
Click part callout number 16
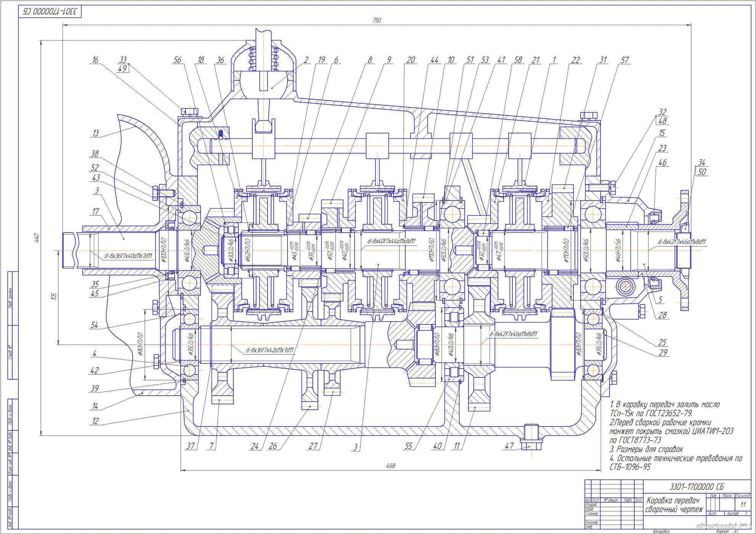[95, 60]
